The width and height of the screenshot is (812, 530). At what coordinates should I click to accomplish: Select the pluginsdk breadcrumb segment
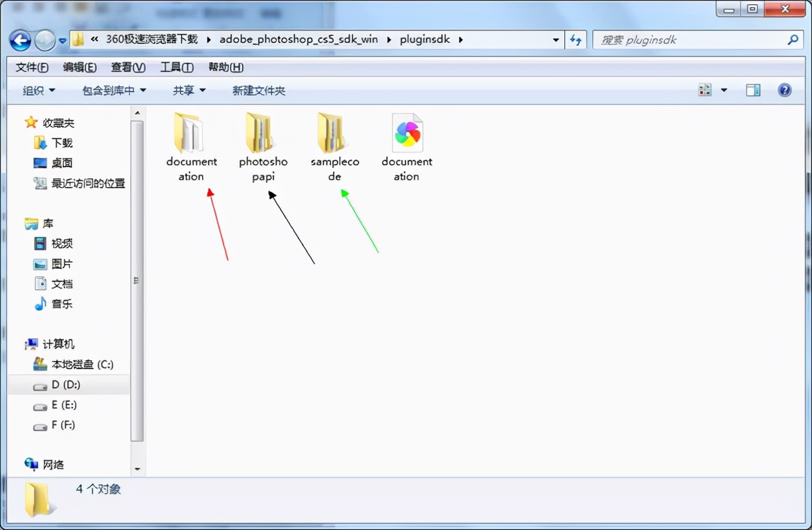[425, 39]
